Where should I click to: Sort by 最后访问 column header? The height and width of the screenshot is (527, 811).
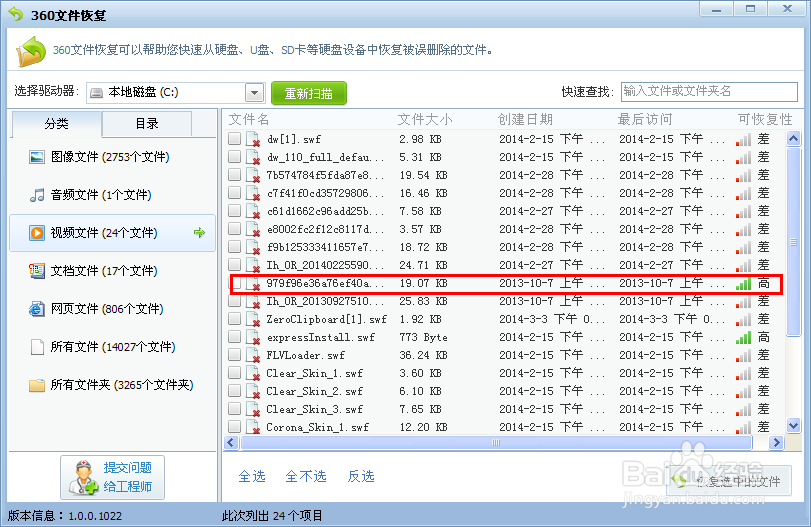[645, 119]
